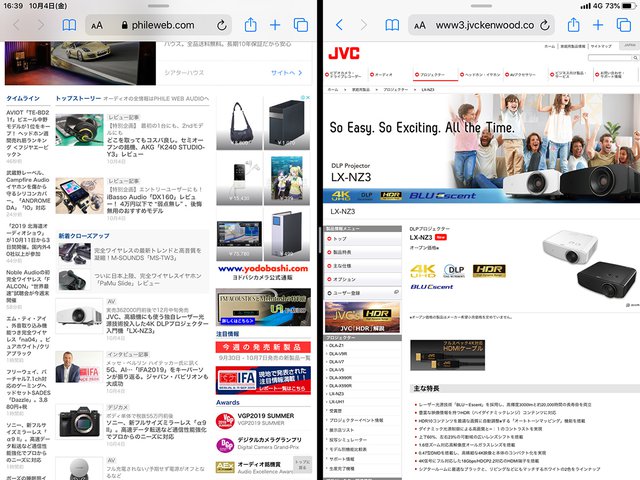640x480 pixels.
Task: Open the aA reader menu for phileweb
Action: (97, 25)
